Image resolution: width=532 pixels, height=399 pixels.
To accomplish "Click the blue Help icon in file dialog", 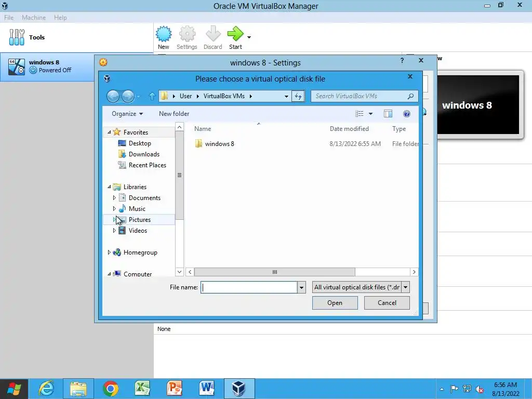I will (x=406, y=114).
